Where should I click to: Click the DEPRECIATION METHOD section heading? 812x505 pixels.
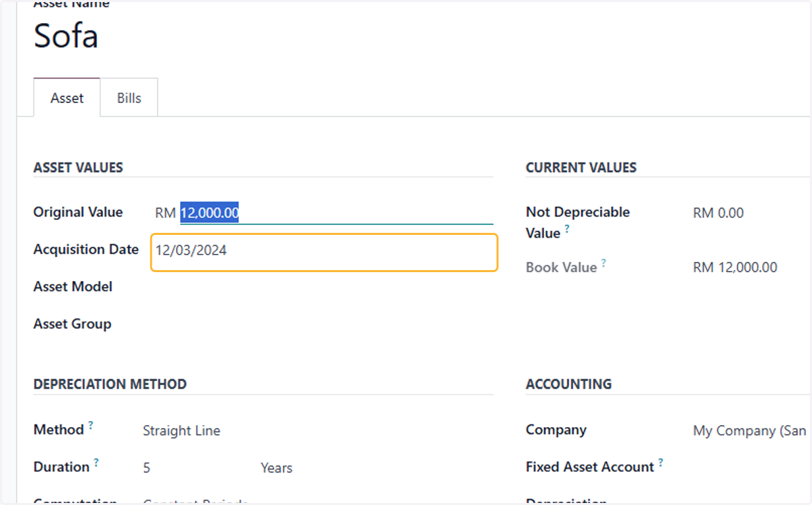click(x=110, y=384)
